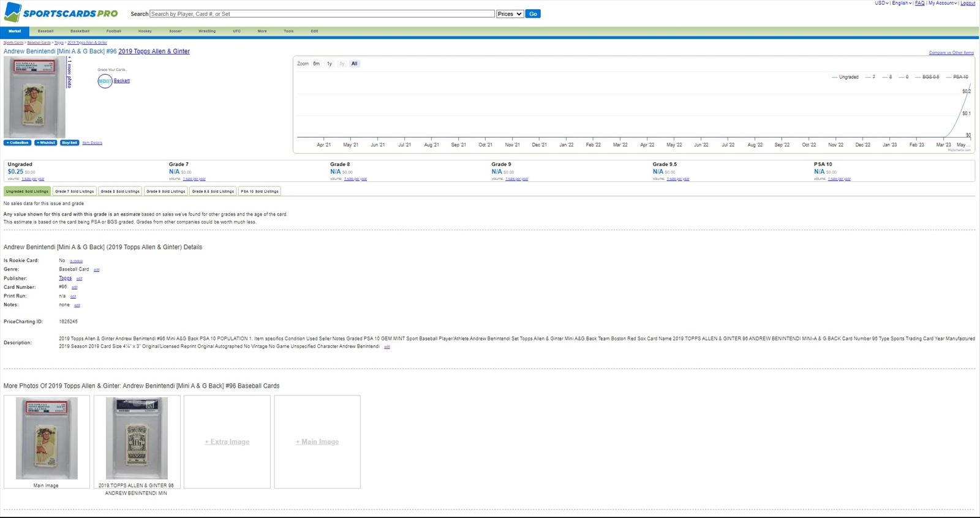Expand the My Account menu

[x=943, y=3]
